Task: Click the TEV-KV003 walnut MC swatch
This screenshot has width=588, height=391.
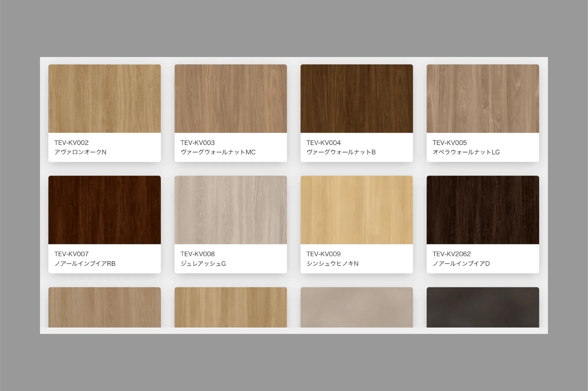Action: 231,98
